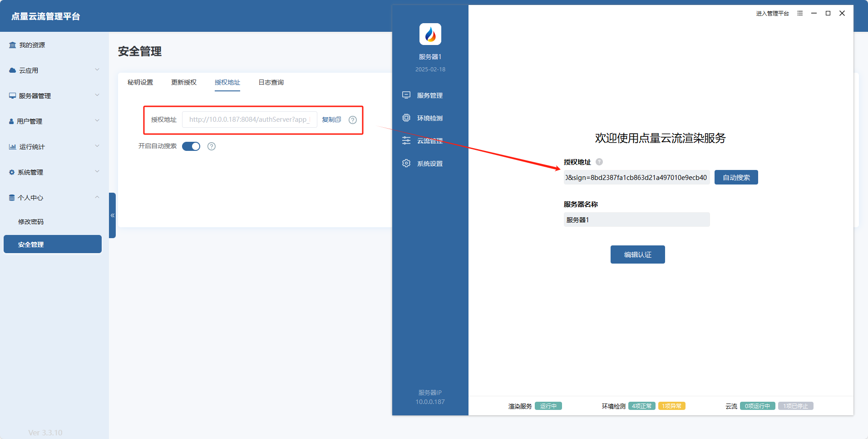Click the flame app logo icon
This screenshot has width=868, height=439.
tap(430, 34)
